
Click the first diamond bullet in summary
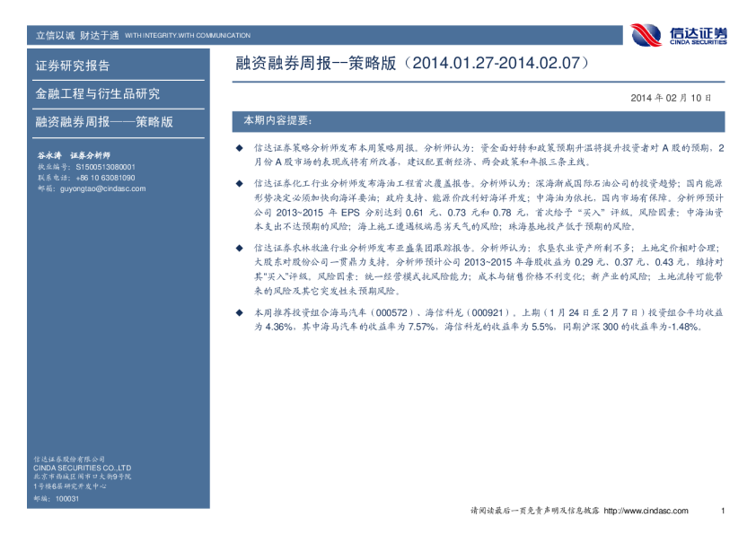(239, 146)
